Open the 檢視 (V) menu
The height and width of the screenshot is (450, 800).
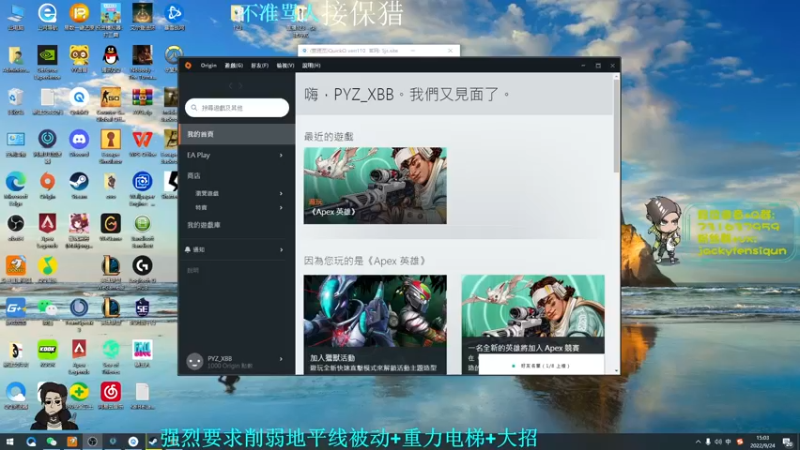pos(285,65)
